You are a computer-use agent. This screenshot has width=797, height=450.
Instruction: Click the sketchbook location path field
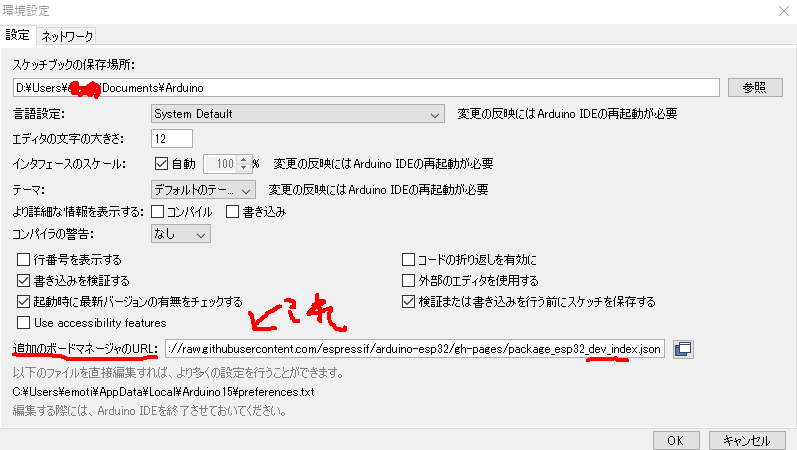tap(366, 87)
